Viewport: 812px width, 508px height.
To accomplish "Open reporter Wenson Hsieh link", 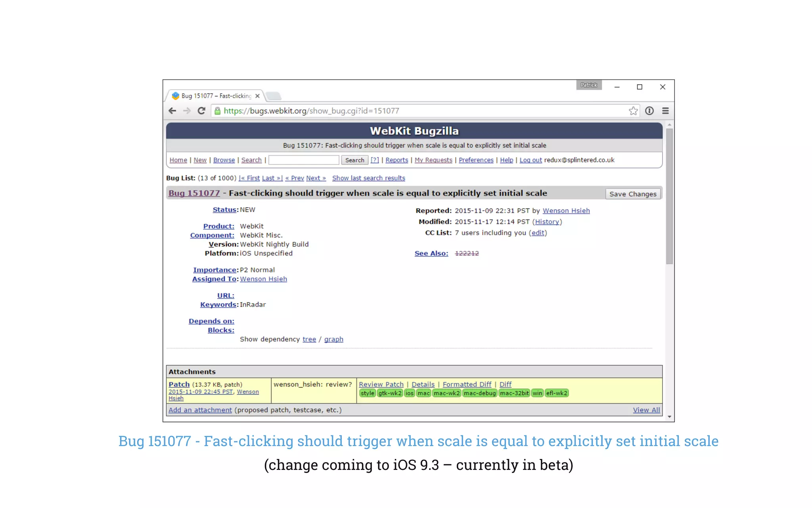I will tap(566, 211).
